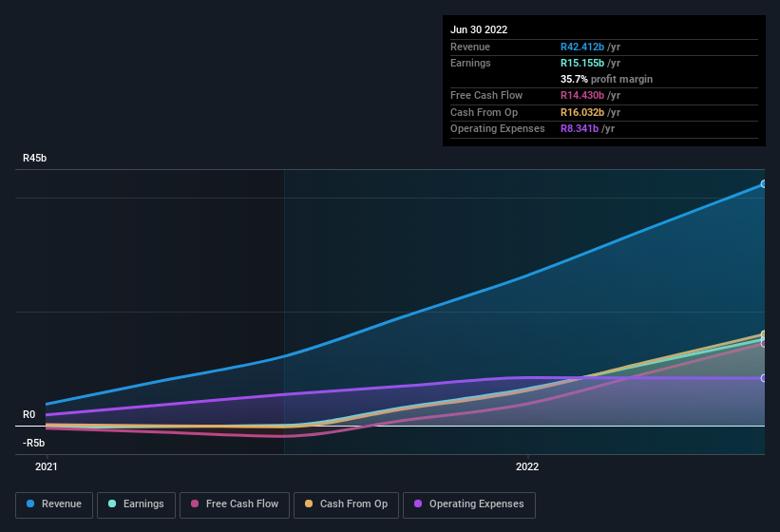Click the R45b y-axis label
The height and width of the screenshot is (532, 780).
point(35,158)
